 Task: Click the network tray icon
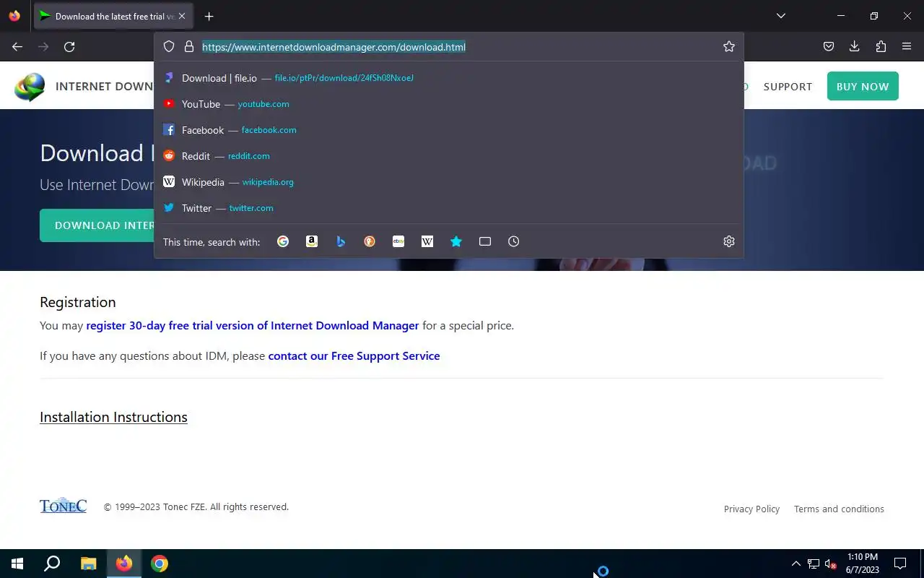814,564
